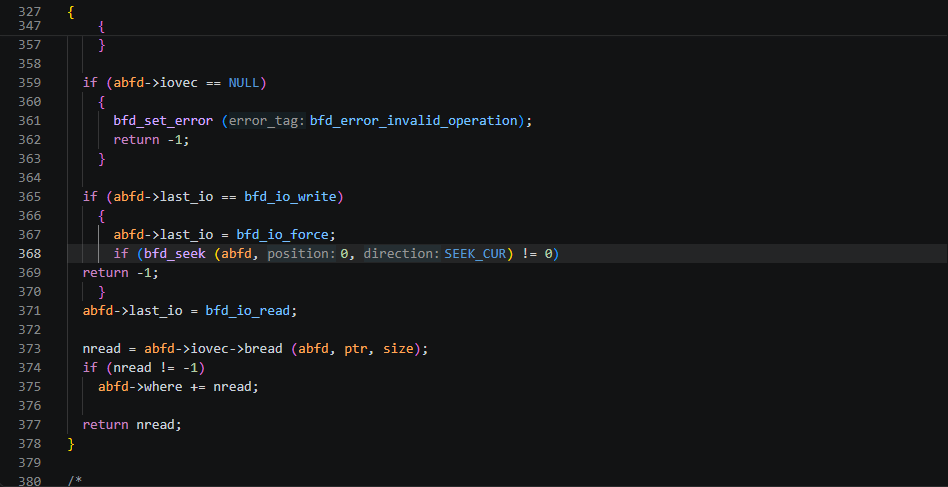Click the closing brace on line 357
Screen dimensions: 948x487
tap(102, 45)
